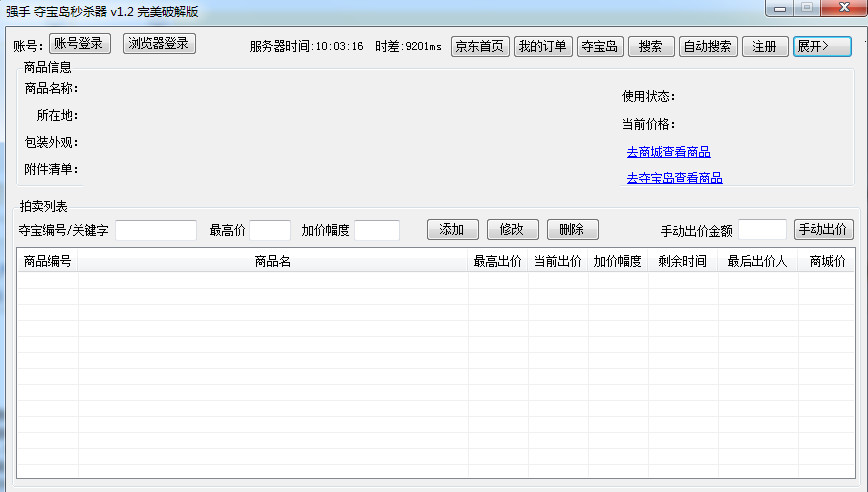The height and width of the screenshot is (492, 868).
Task: Click the 搜索 button
Action: [x=651, y=46]
